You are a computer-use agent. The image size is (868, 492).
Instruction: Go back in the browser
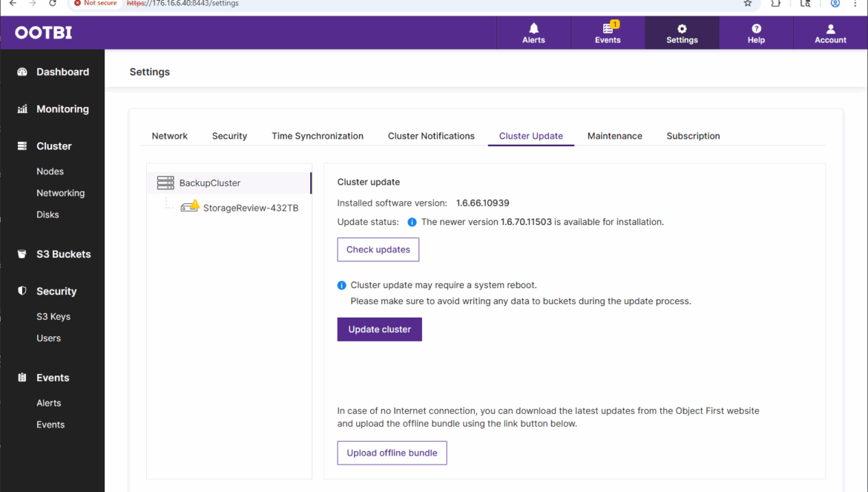click(13, 3)
